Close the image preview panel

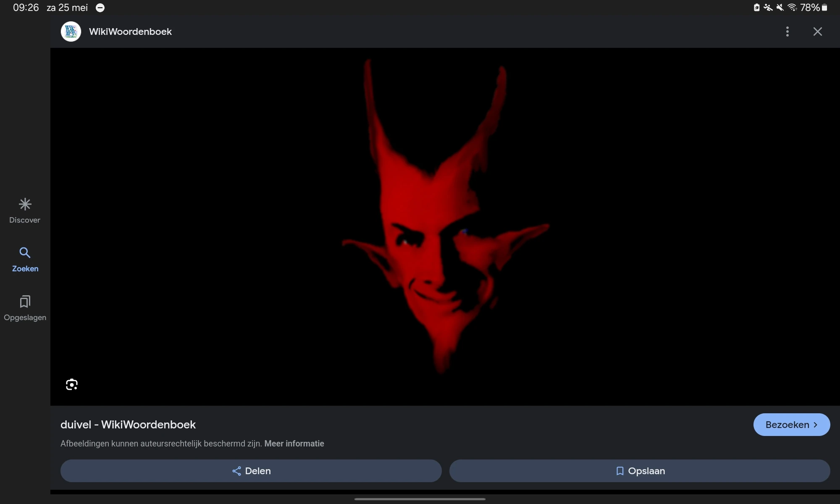(817, 31)
